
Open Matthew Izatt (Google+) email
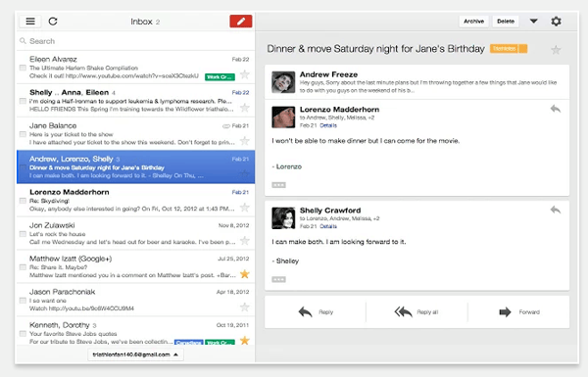[136, 266]
